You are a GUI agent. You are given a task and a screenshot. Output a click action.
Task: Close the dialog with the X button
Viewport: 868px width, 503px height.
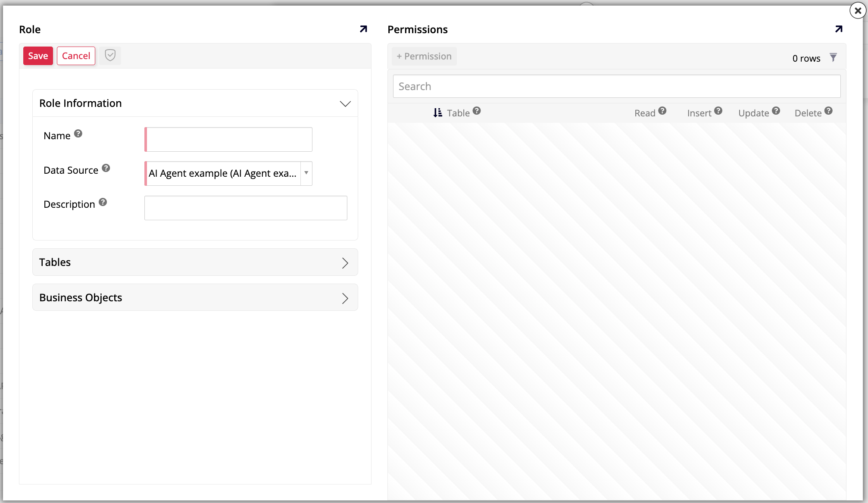pos(858,10)
